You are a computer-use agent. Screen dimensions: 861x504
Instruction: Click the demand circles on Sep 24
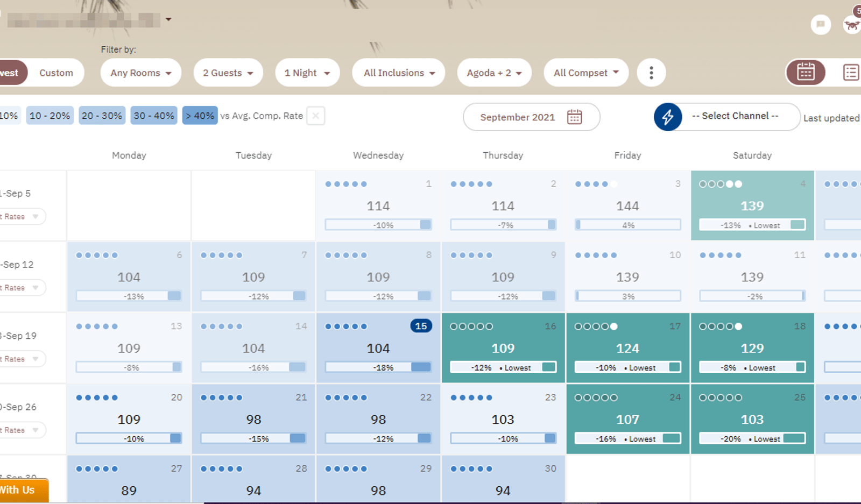click(596, 397)
